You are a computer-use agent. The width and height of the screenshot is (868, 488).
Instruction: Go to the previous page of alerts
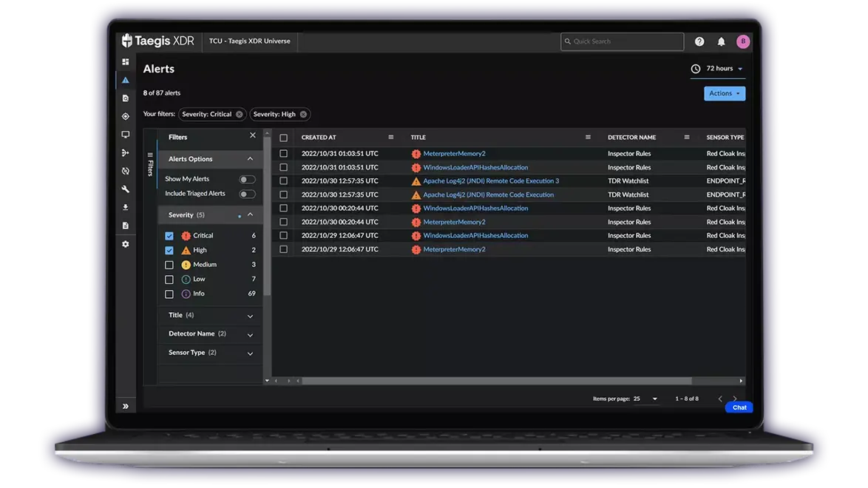[720, 399]
